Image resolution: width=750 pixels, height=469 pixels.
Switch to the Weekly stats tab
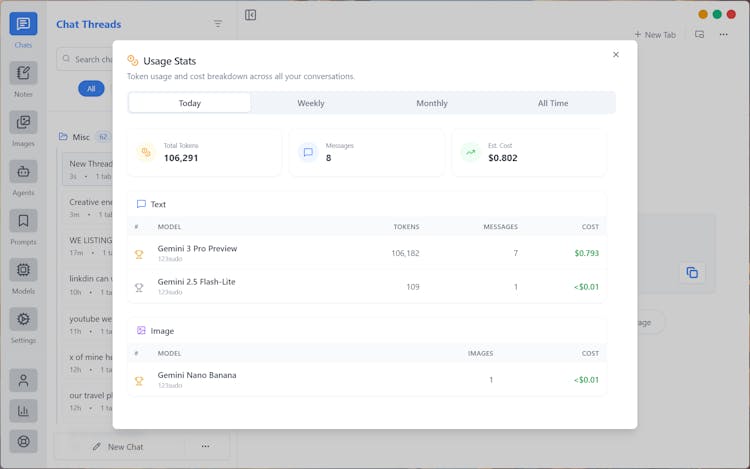point(310,103)
